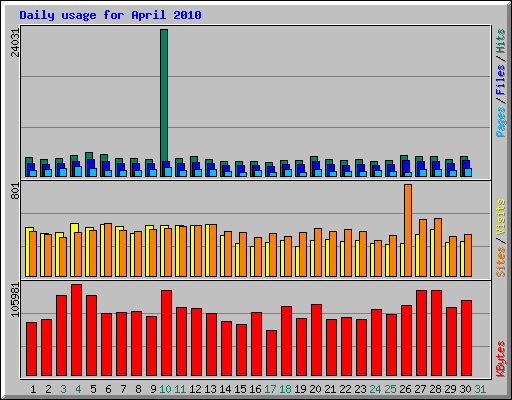
Task: Click green day label 17
Action: (270, 389)
